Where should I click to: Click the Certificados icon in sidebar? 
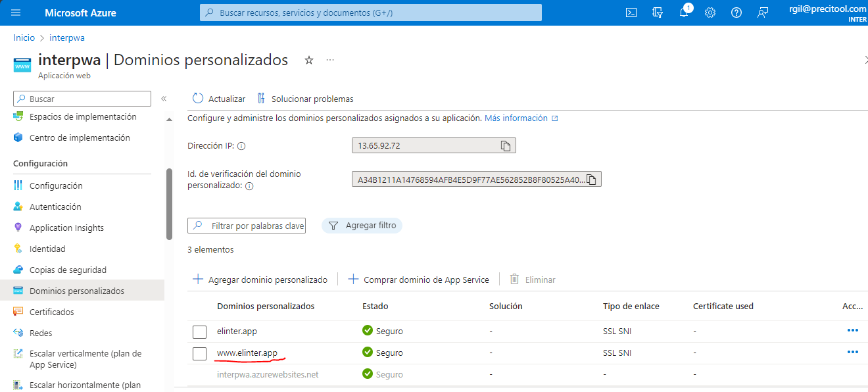(x=18, y=312)
